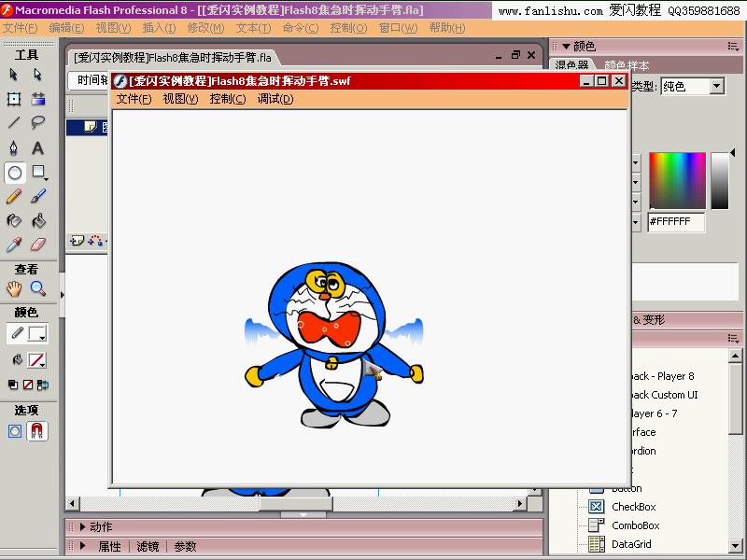The image size is (747, 560).
Task: Select the Rectangle tool
Action: (x=39, y=173)
